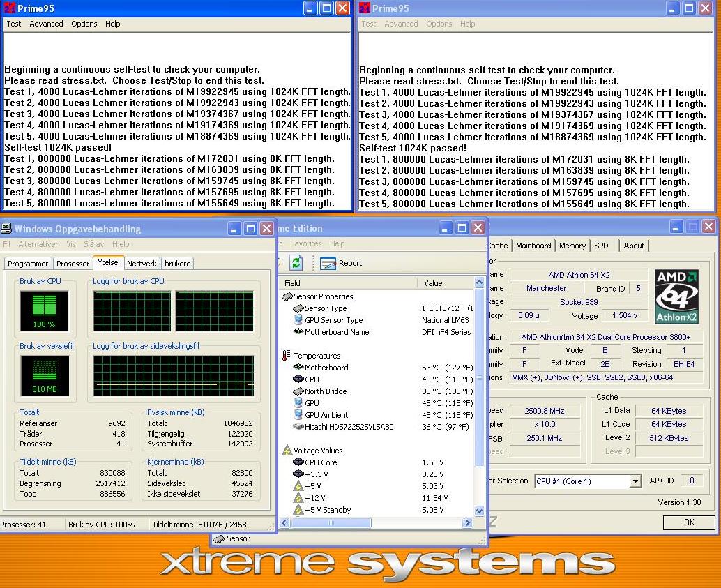Click the Field column header
Image resolution: width=721 pixels, height=588 pixels.
(348, 283)
